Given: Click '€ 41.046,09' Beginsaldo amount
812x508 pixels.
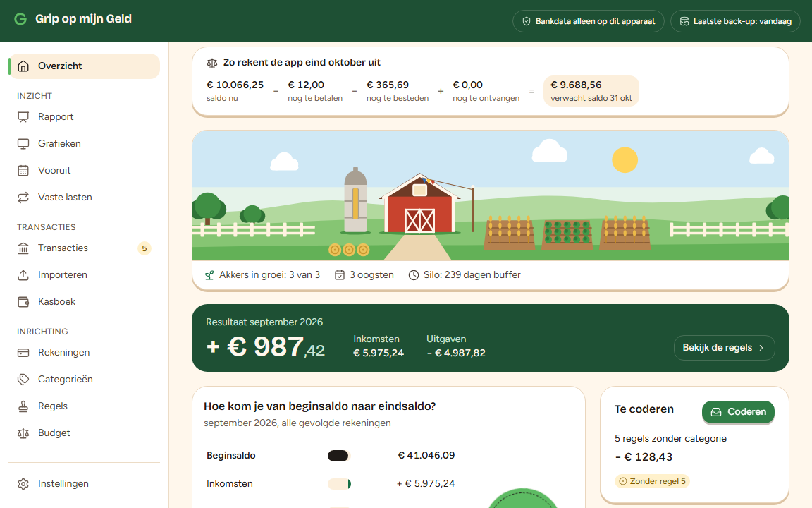Looking at the screenshot, I should 426,456.
